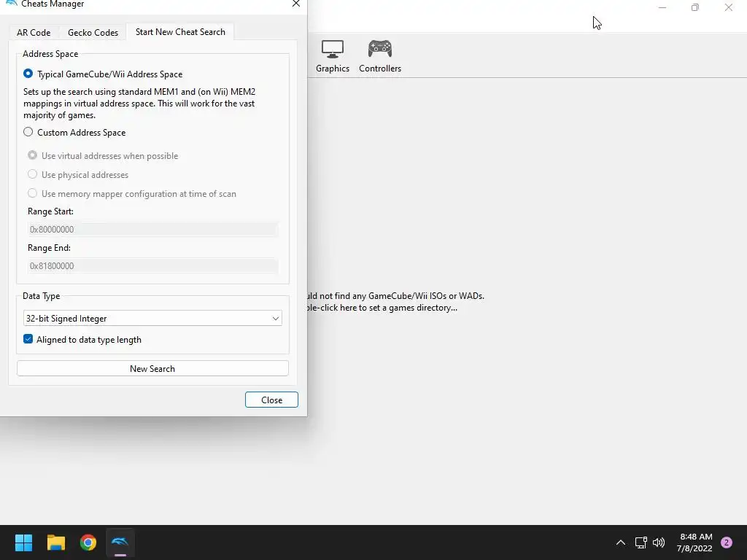This screenshot has height=560, width=747.
Task: Open the volume speaker tray icon
Action: (659, 542)
